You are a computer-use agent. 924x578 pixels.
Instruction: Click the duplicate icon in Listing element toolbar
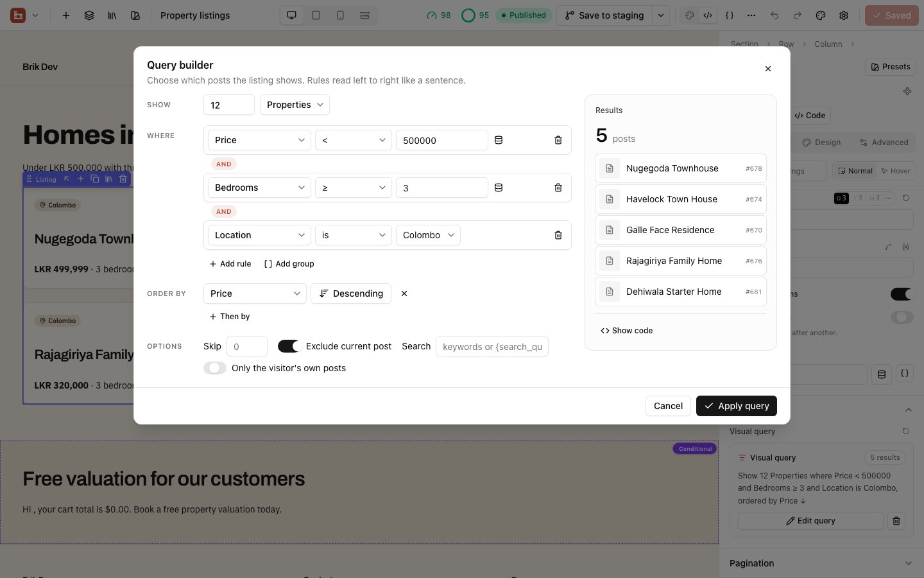[95, 179]
